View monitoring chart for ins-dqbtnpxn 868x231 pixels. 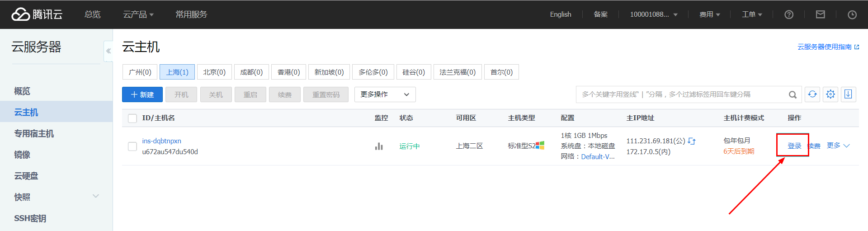[379, 146]
